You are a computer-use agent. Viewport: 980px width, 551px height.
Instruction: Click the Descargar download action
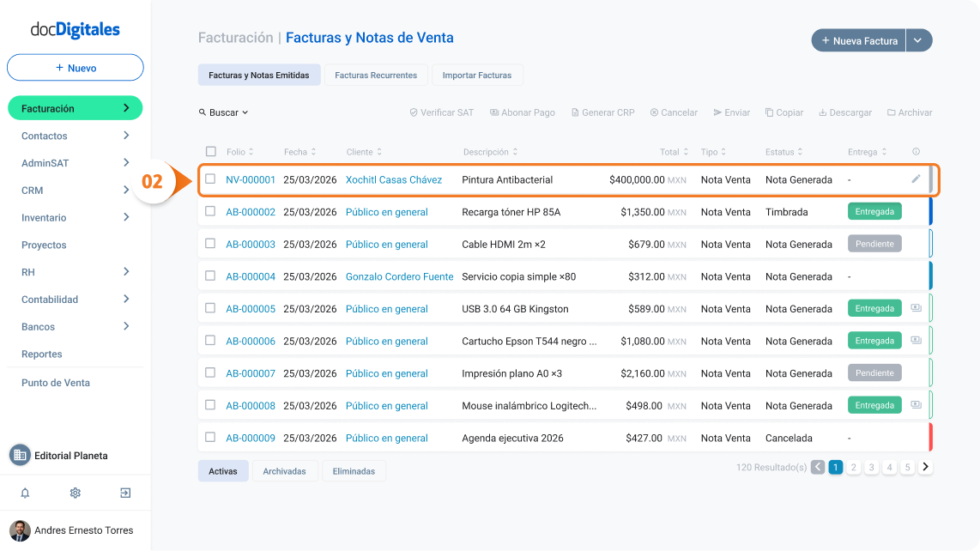pos(845,112)
